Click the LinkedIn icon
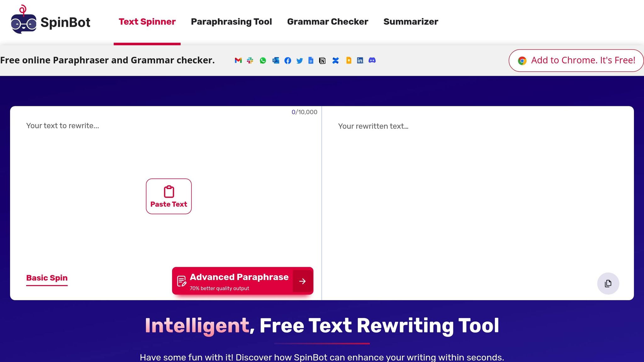 coord(360,60)
